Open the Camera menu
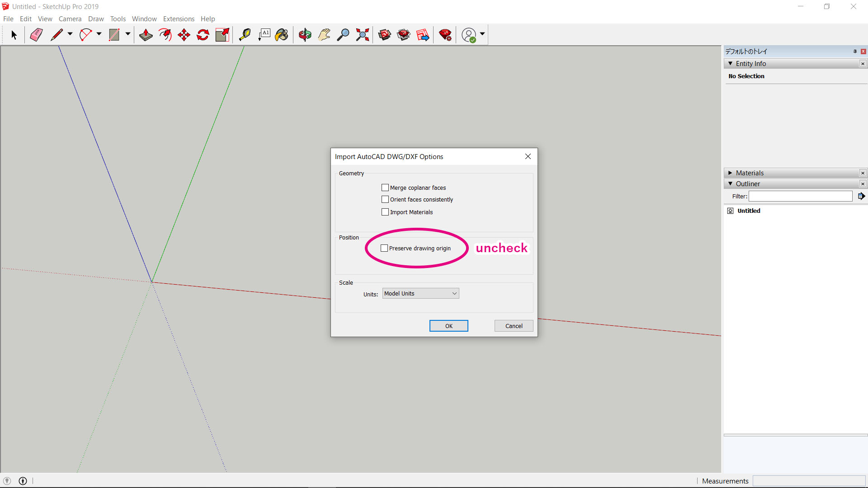Screen dimensions: 868x488 tap(70, 19)
